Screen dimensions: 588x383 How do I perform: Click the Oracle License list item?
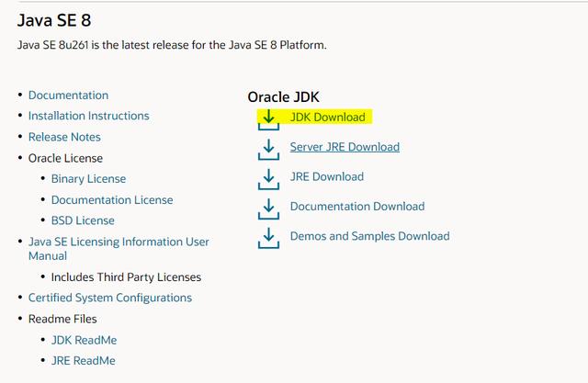pos(65,158)
